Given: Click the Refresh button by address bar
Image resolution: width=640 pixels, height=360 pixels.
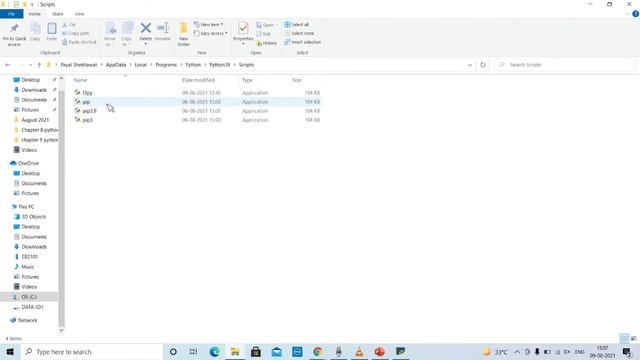Looking at the screenshot, I should click(483, 65).
